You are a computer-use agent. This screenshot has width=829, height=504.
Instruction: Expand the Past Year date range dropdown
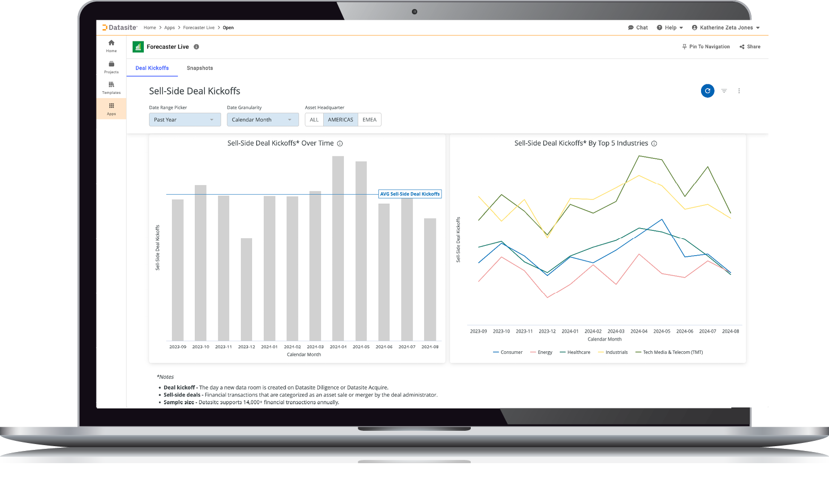[x=184, y=120]
